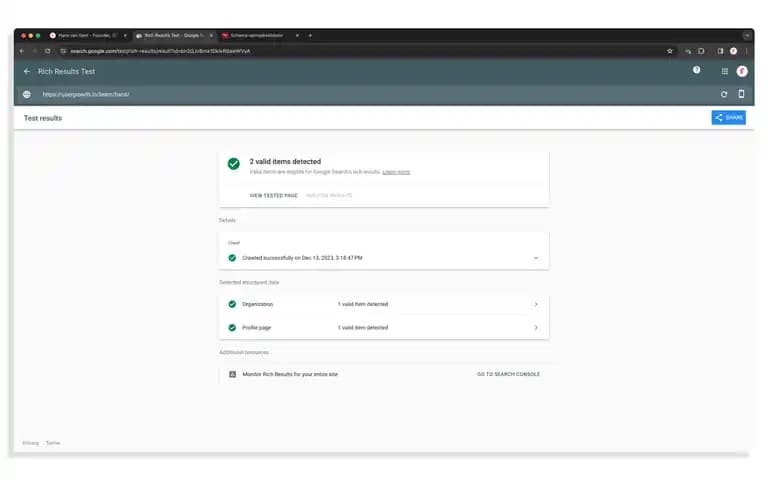Screen dimensions: 768x480
Task: Click the globe icon beside tested URL
Action: click(27, 94)
